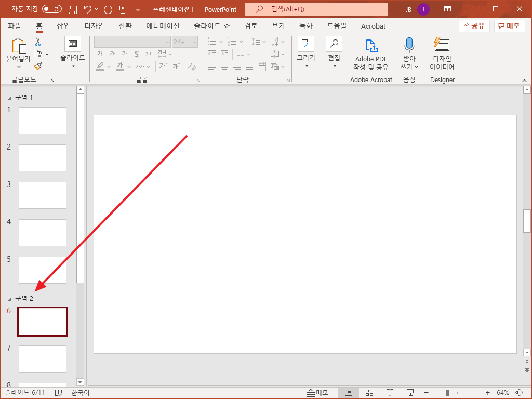The width and height of the screenshot is (532, 399).
Task: Collapse the ribbon with chevron arrow
Action: (x=524, y=81)
